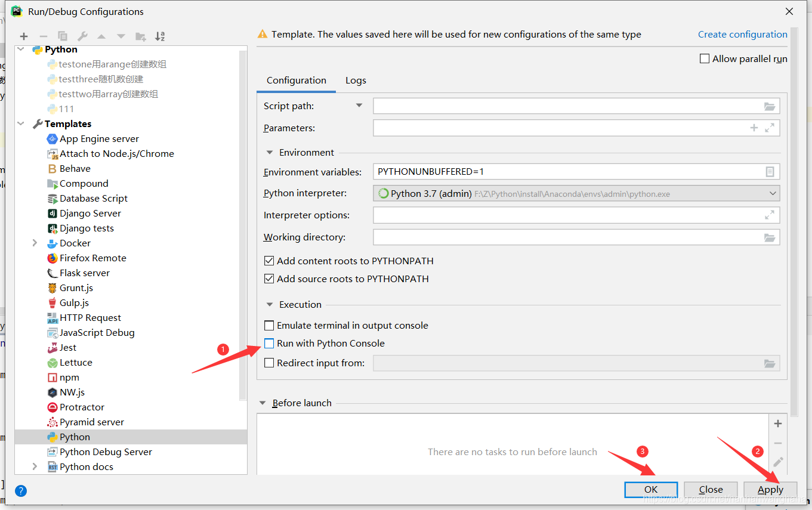The height and width of the screenshot is (510, 812).
Task: Switch to the Logs tab
Action: [x=356, y=81]
